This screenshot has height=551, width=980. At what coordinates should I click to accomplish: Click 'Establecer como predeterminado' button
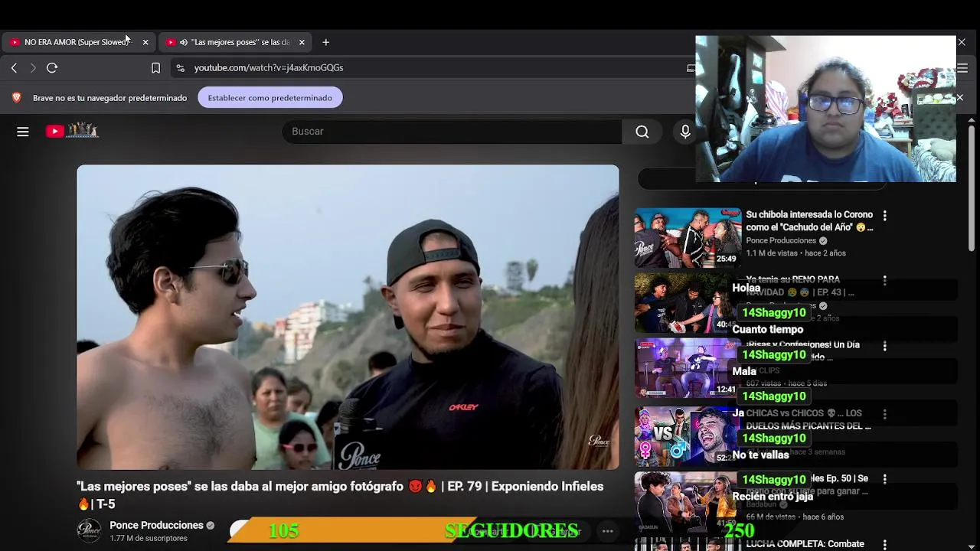pos(269,98)
